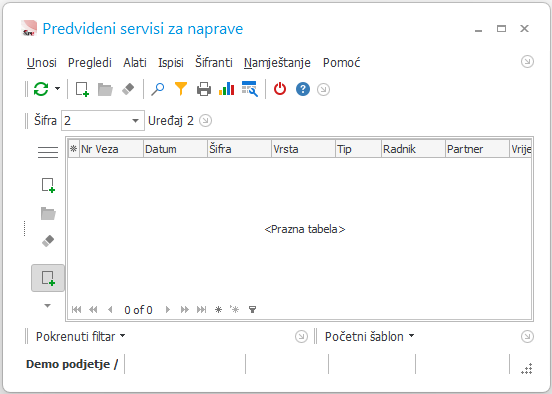Open the Početni šablon dropdown
The width and height of the screenshot is (552, 394).
pos(369,336)
